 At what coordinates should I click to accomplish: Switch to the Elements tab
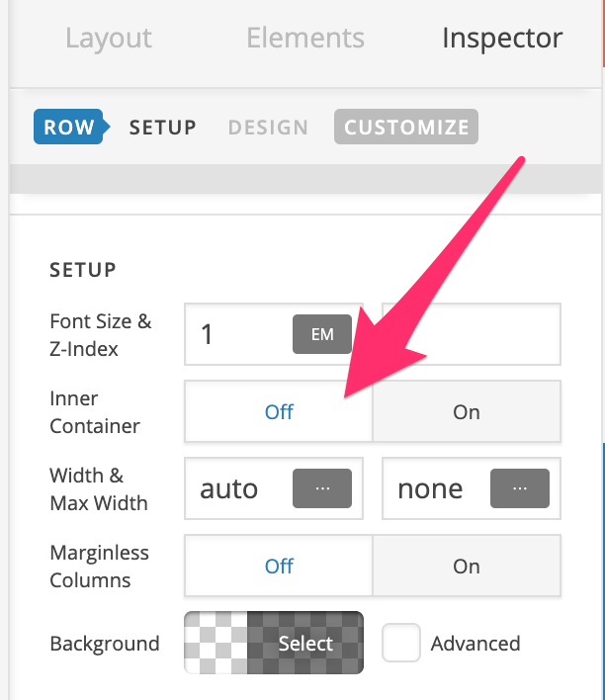pyautogui.click(x=305, y=38)
